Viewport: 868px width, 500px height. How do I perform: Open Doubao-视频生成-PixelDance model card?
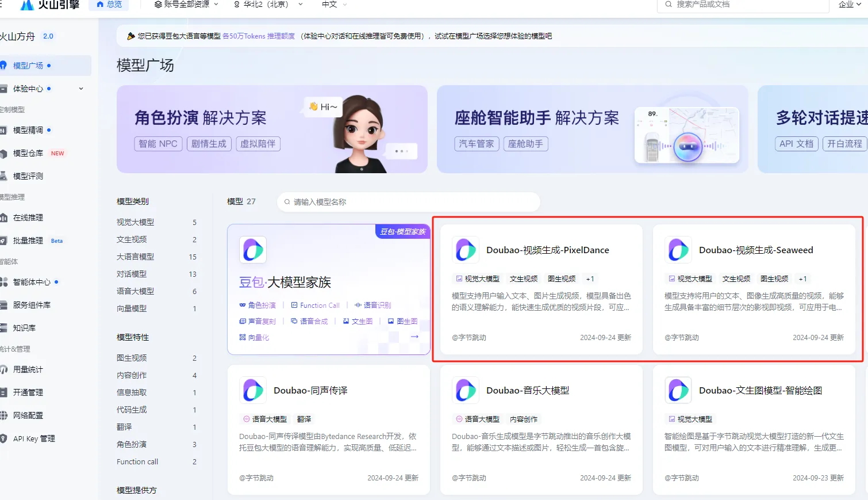pyautogui.click(x=541, y=289)
